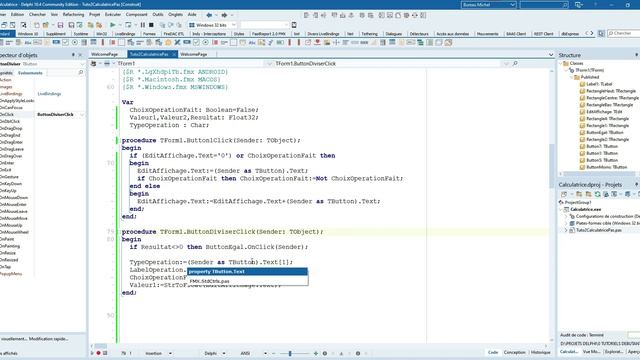
Task: Click the editor vertical scrollbar thumb
Action: (552, 165)
